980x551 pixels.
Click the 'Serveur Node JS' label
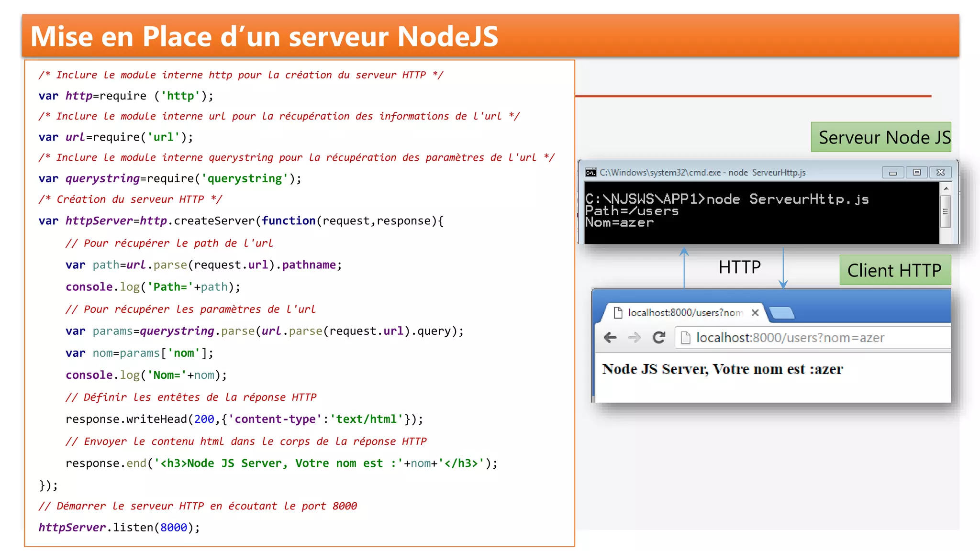coord(881,137)
